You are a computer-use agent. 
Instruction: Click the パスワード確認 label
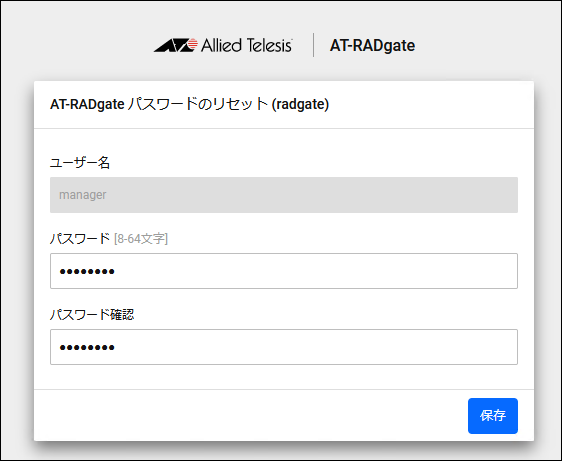tap(92, 315)
